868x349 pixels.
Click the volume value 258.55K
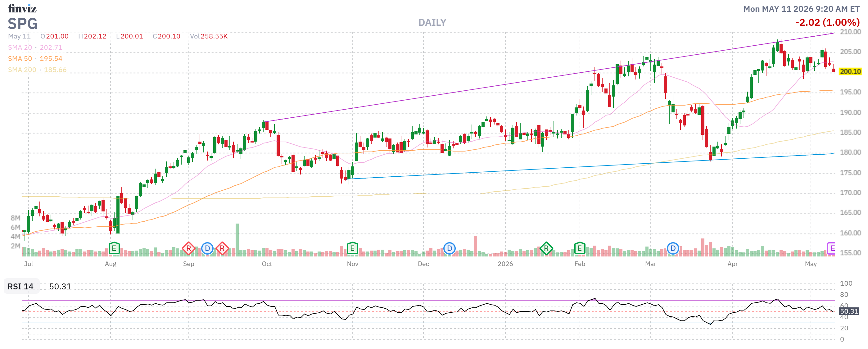[x=214, y=36]
